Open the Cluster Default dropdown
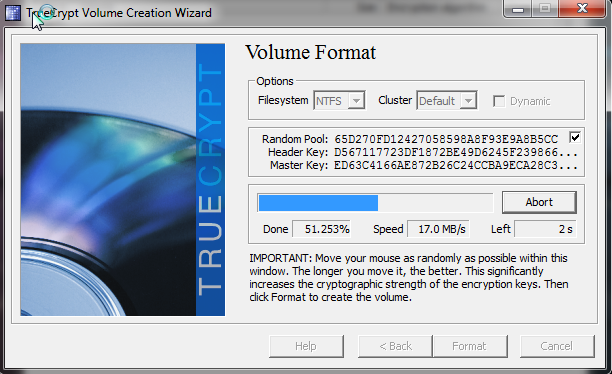This screenshot has width=612, height=374. tap(447, 101)
